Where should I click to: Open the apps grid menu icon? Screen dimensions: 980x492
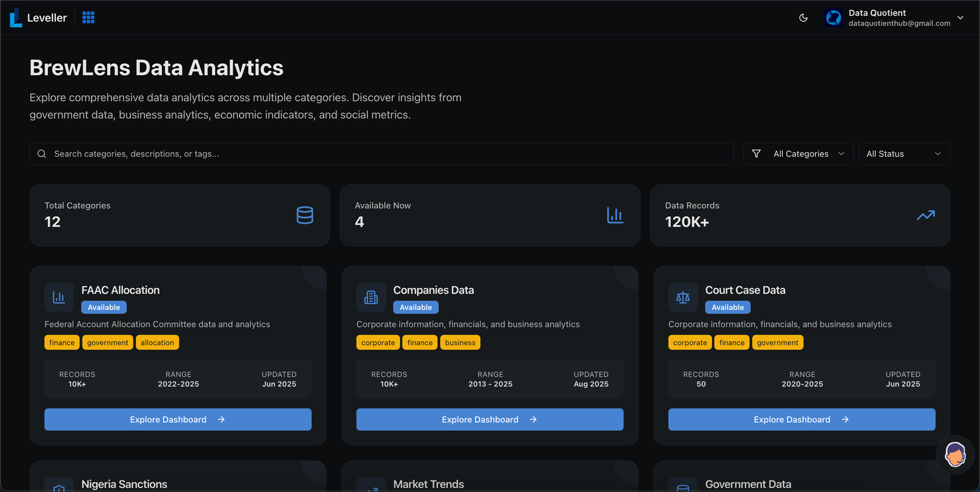88,18
